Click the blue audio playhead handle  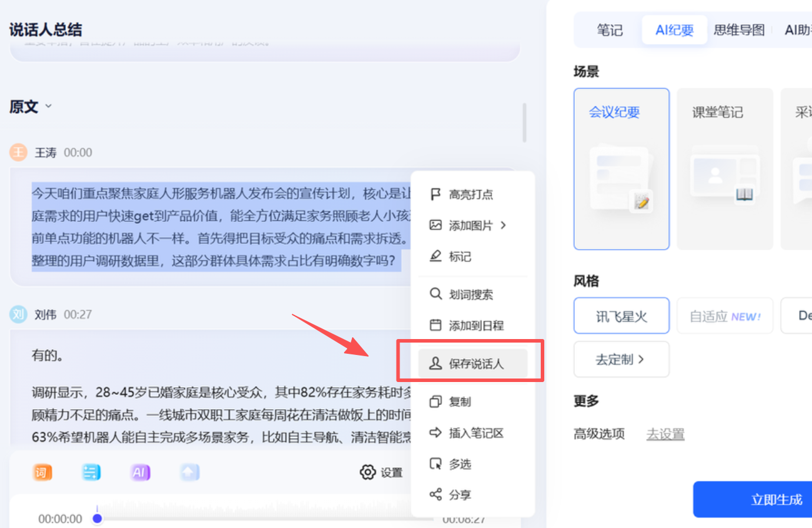[98, 519]
